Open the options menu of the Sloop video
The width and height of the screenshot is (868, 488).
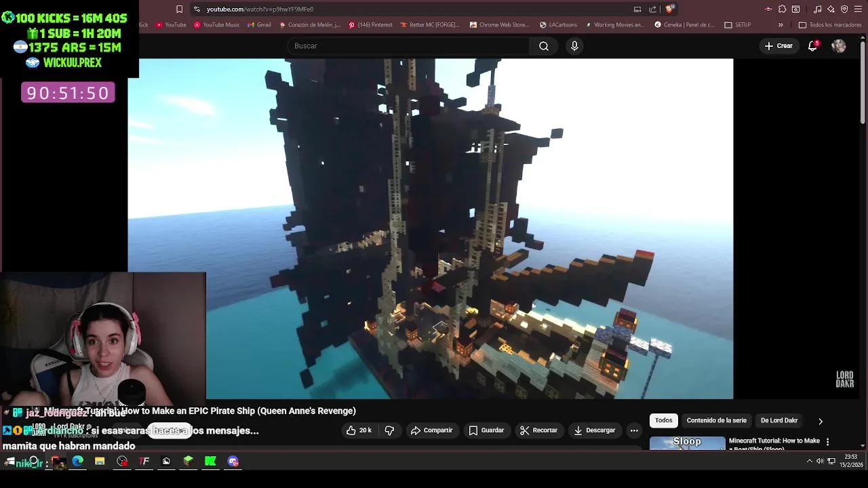coord(827,442)
